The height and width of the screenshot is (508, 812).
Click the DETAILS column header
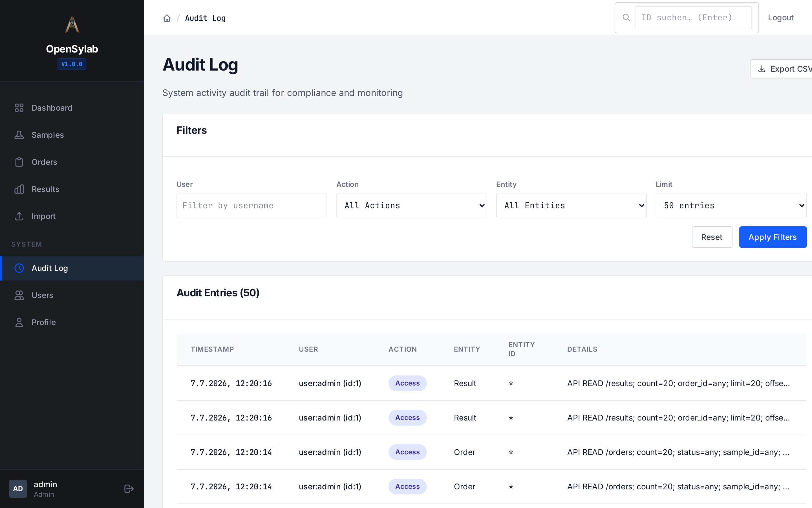[x=582, y=349]
